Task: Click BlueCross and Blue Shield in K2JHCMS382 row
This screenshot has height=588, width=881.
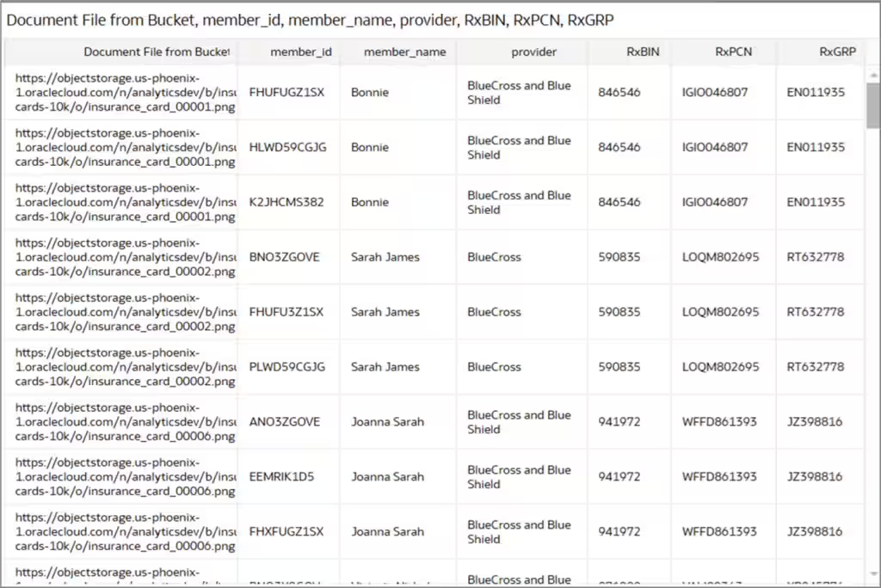Action: 519,202
